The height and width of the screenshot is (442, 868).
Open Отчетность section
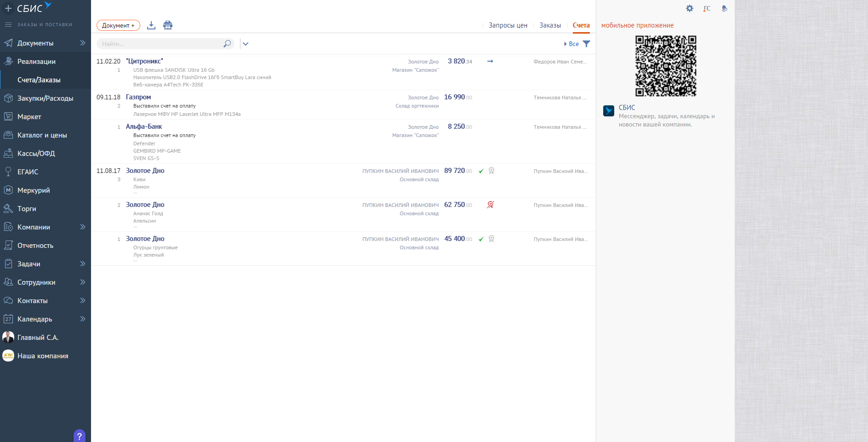(35, 245)
